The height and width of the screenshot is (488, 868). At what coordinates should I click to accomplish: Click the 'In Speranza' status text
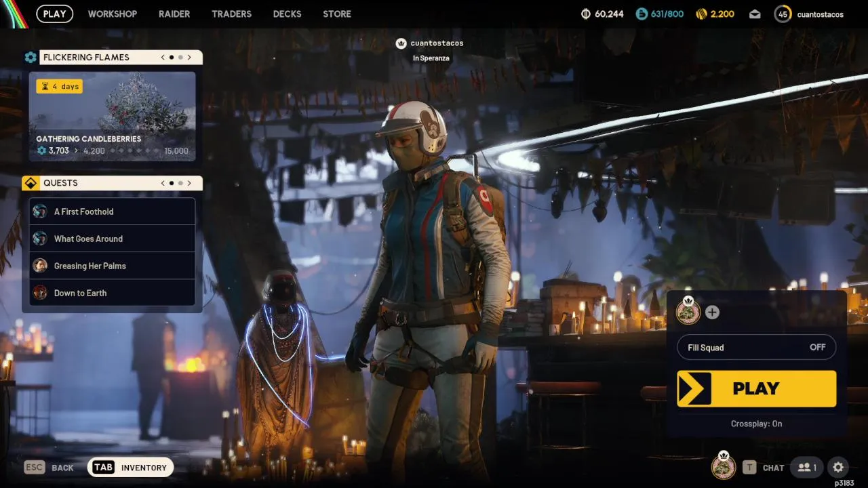click(431, 58)
